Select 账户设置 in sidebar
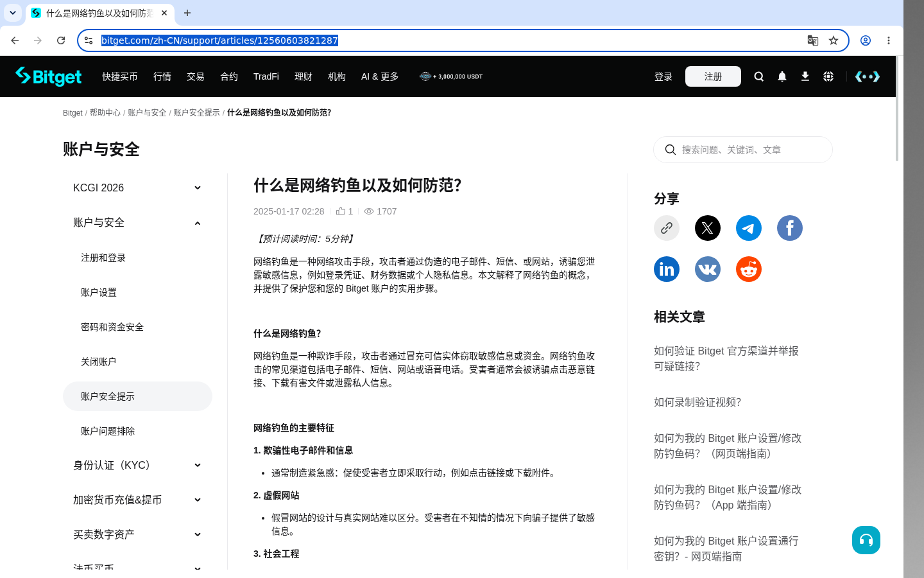The image size is (924, 578). (137, 292)
